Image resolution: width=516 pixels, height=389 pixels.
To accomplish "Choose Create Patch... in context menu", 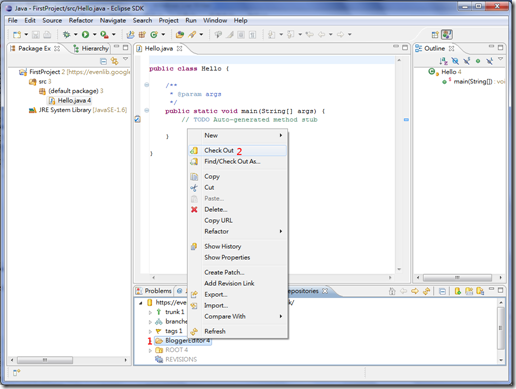I will (x=238, y=273).
